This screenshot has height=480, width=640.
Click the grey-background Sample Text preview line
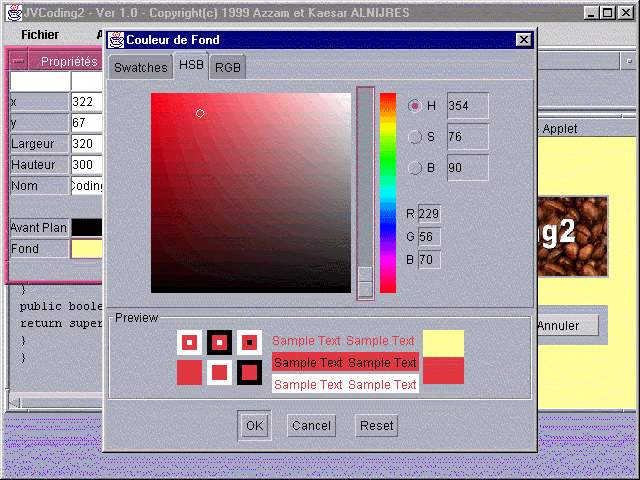pos(343,341)
